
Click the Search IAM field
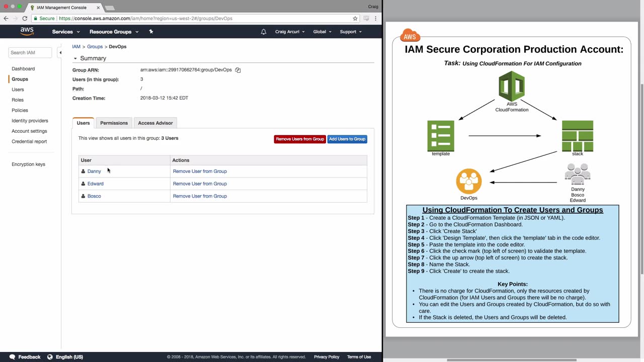pos(30,52)
